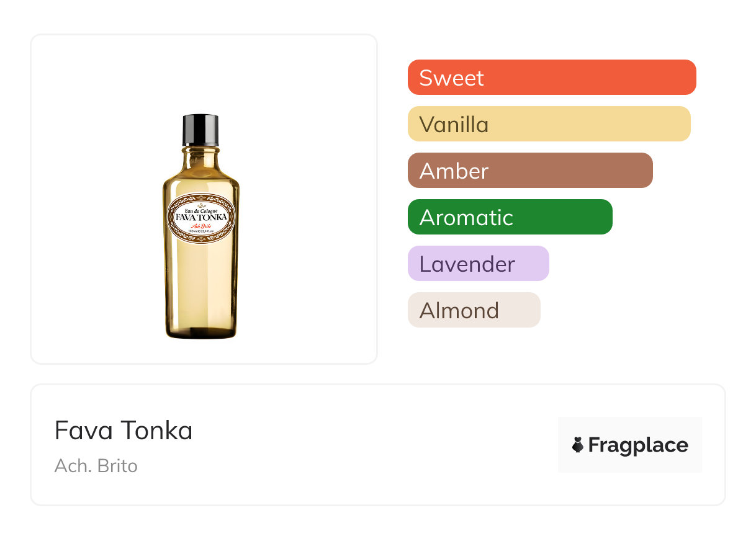Choose the beige Almond accord bar
This screenshot has height=536, width=756.
click(x=474, y=310)
